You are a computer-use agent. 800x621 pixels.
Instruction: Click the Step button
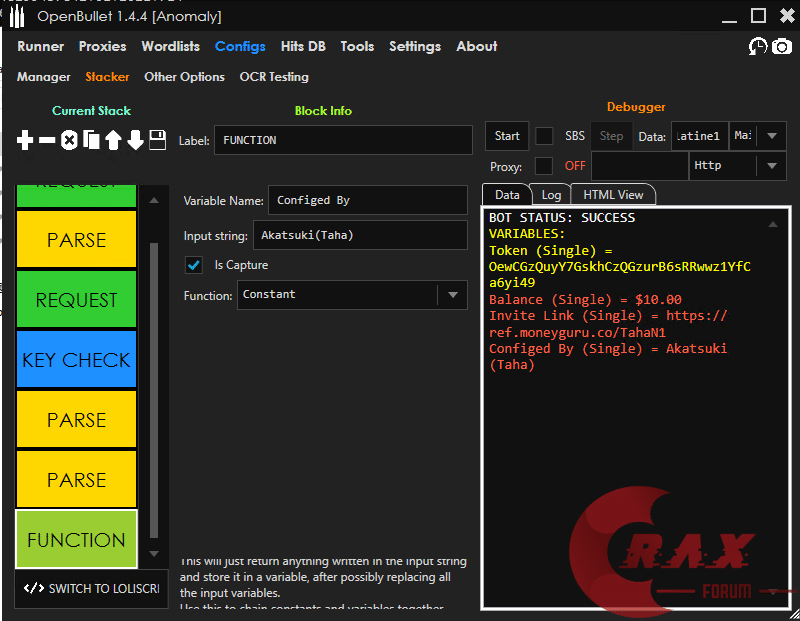[611, 136]
